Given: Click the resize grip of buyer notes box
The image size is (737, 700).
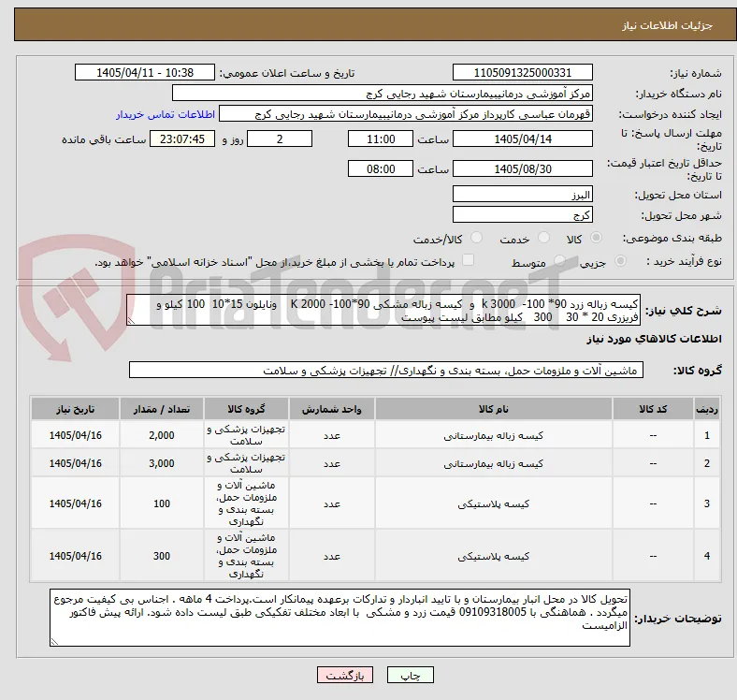Looking at the screenshot, I should click(x=54, y=641).
